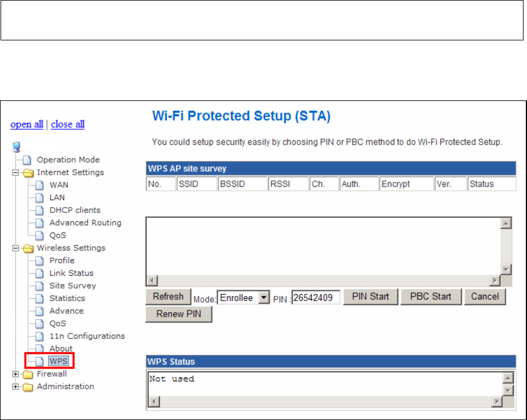Click the PIN Start button
Screen dimensions: 527x420
click(x=371, y=297)
